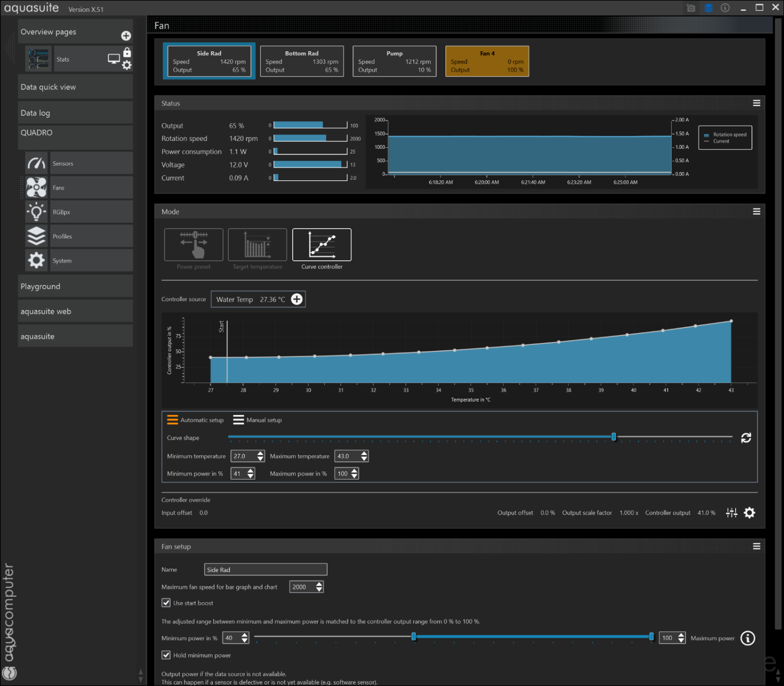Open the Fan setup panel menu
The image size is (784, 686).
(x=756, y=547)
